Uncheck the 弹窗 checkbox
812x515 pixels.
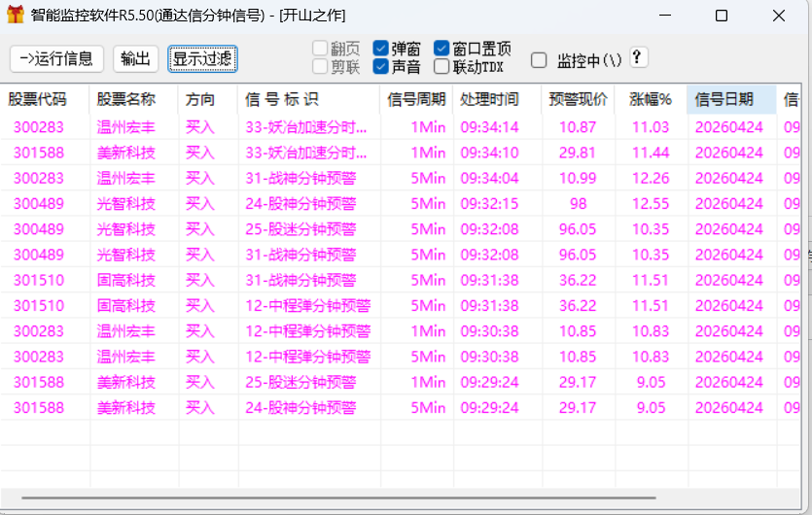click(x=380, y=49)
